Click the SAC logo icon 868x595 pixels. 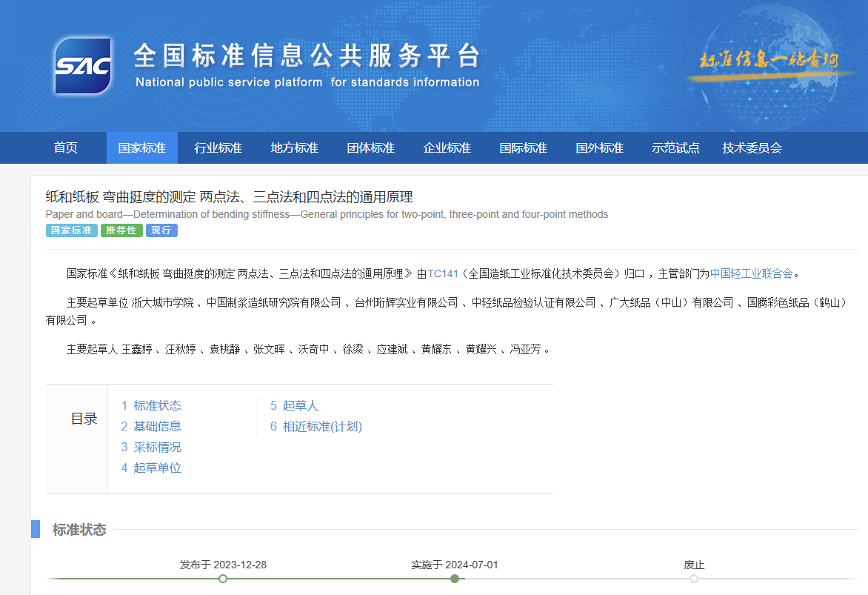83,66
